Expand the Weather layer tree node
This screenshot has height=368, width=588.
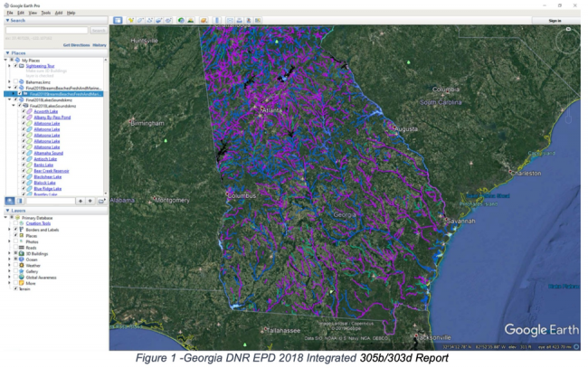(9, 264)
